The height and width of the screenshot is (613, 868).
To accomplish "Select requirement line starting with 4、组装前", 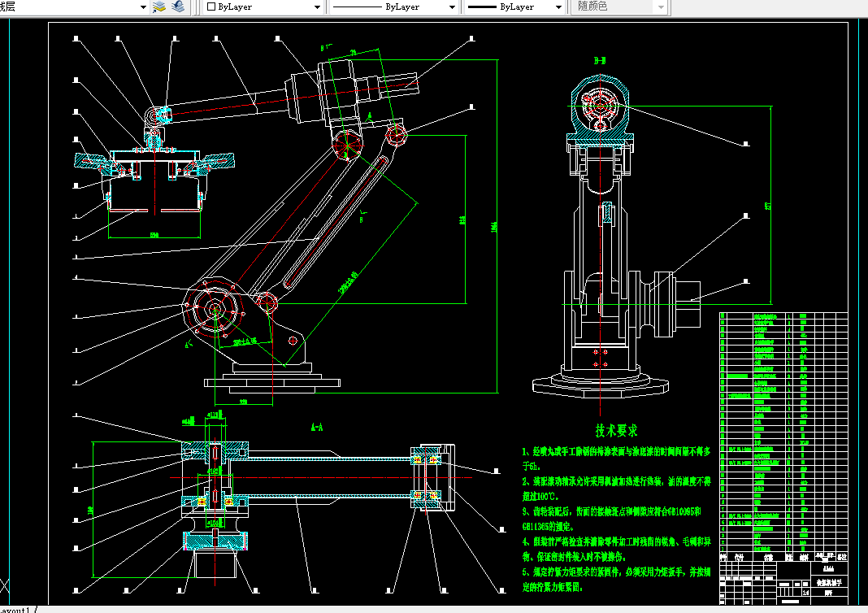I will (617, 541).
